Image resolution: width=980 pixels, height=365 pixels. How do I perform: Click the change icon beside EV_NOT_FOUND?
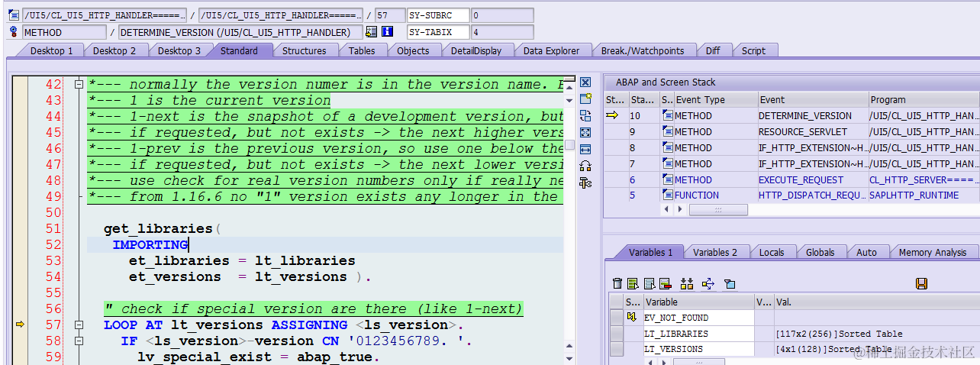coord(632,317)
